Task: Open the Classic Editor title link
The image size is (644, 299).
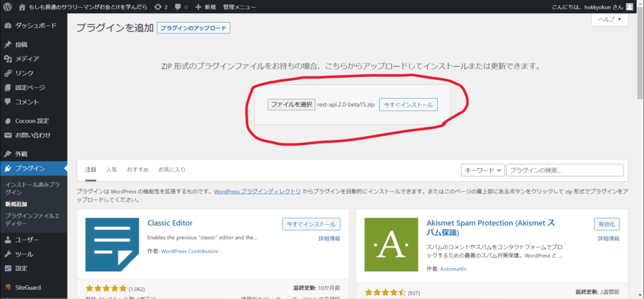Action: [x=170, y=223]
